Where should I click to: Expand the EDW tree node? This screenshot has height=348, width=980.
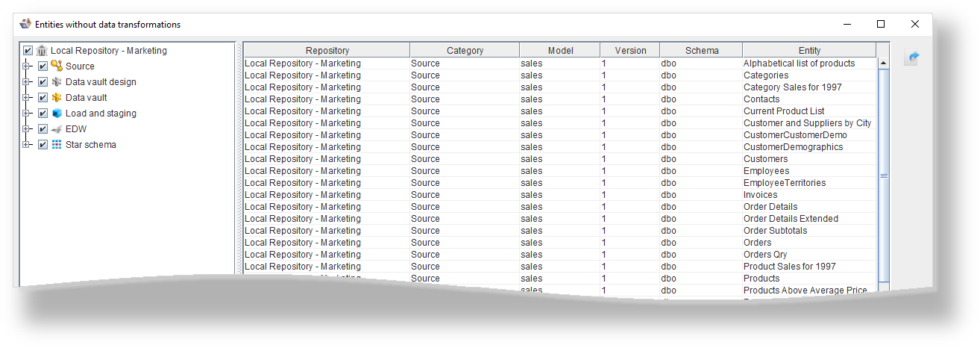(x=26, y=129)
